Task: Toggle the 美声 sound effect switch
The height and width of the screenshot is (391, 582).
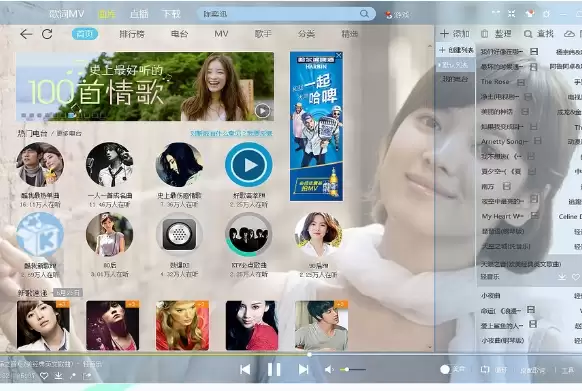Action: point(445,369)
